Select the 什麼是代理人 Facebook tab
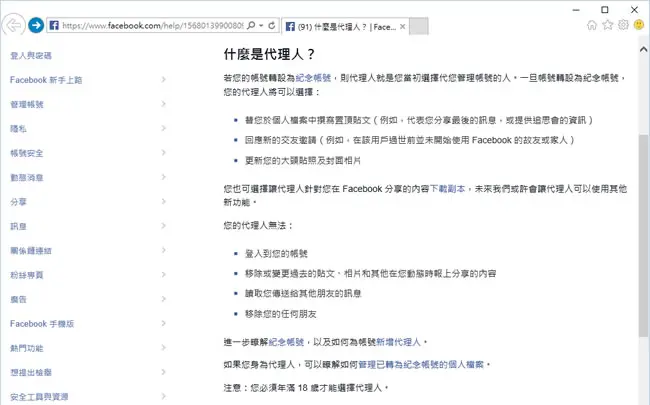The width and height of the screenshot is (650, 405). 345,27
